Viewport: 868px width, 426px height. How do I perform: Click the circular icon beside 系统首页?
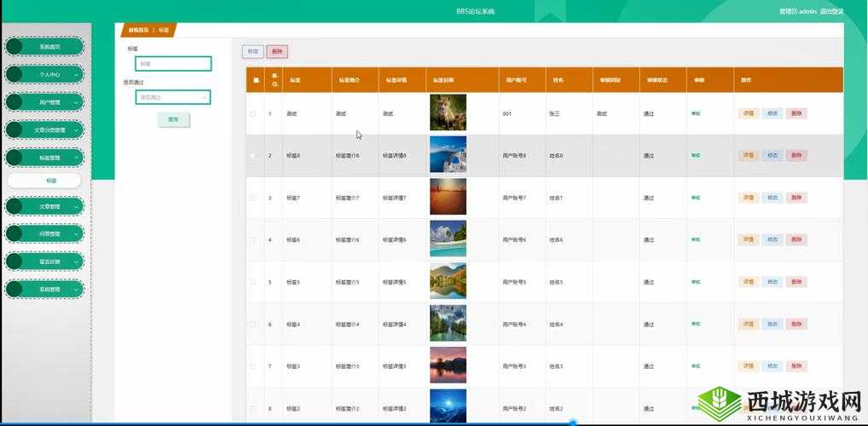coord(14,47)
